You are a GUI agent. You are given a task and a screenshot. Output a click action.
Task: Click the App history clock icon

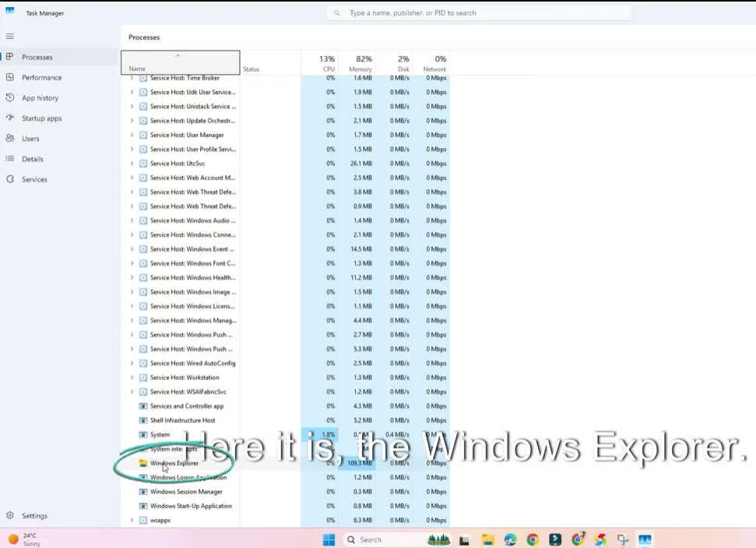pyautogui.click(x=9, y=97)
